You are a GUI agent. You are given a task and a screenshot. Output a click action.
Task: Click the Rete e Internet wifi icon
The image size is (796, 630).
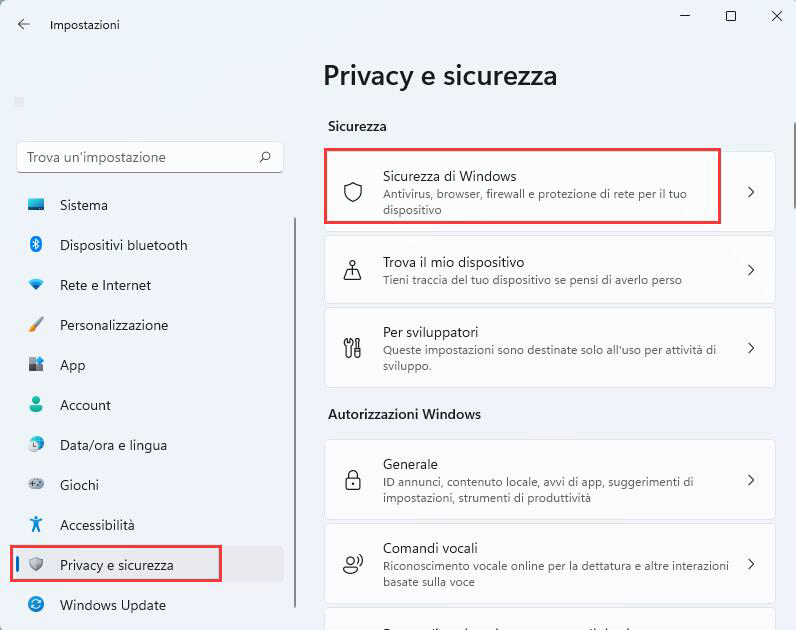click(36, 285)
